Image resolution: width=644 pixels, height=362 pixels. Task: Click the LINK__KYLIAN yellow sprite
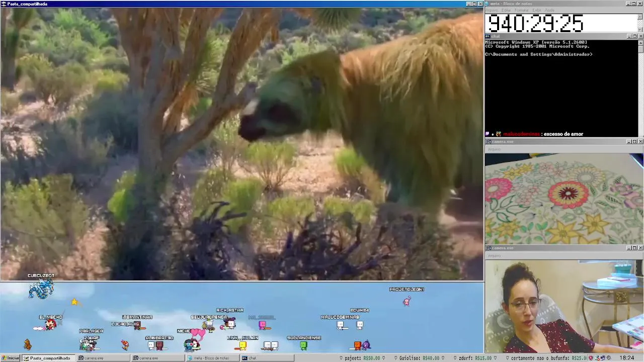coord(243,345)
